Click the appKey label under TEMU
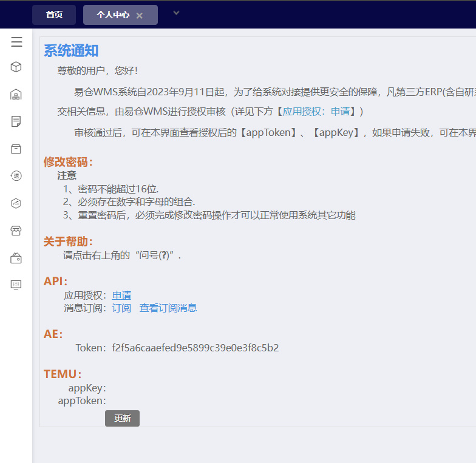Image resolution: width=476 pixels, height=463 pixels. 87,388
